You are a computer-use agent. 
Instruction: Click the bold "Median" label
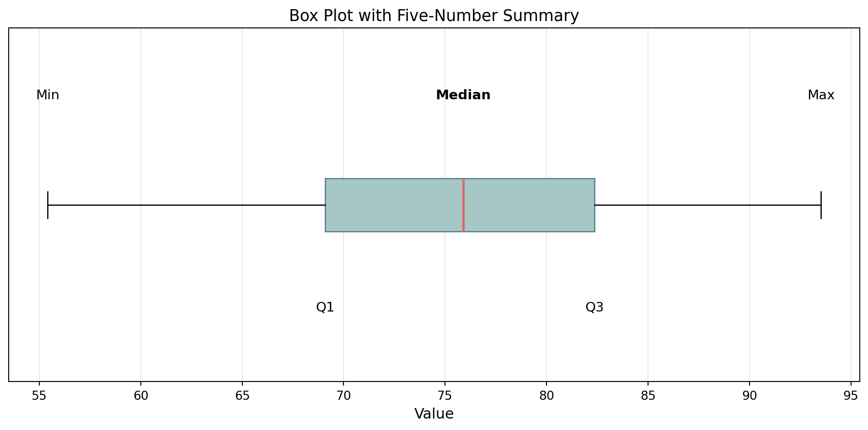click(463, 95)
